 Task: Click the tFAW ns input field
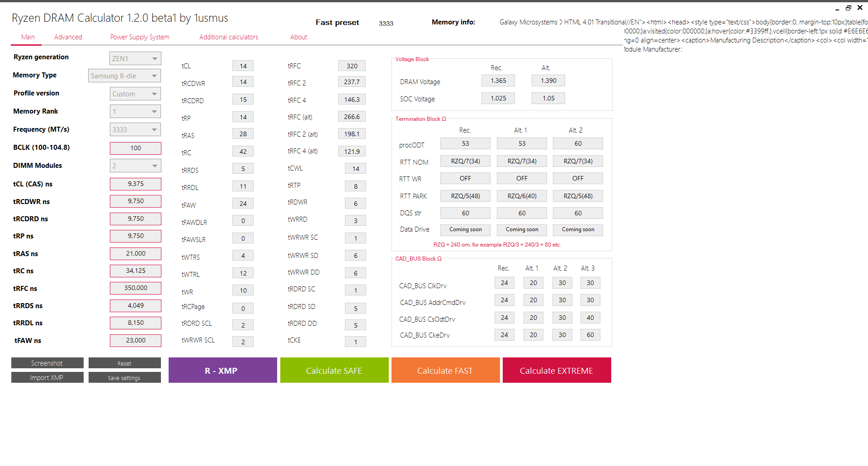[x=136, y=341]
